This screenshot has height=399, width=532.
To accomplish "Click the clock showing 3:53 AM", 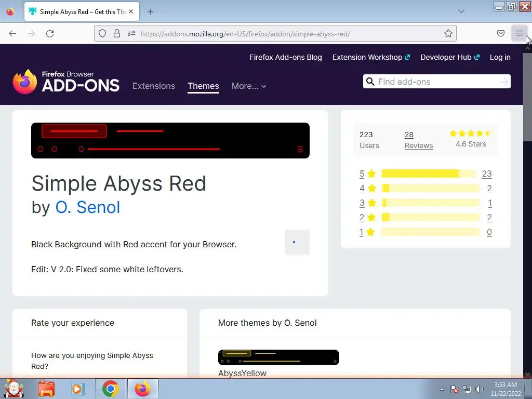I will pos(505,385).
